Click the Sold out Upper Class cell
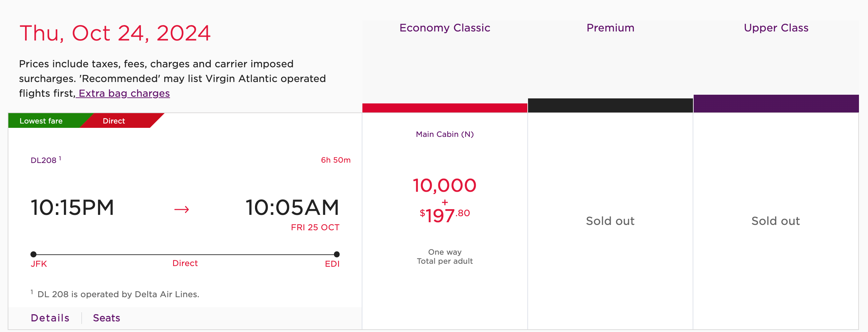868x332 pixels. [x=775, y=221]
